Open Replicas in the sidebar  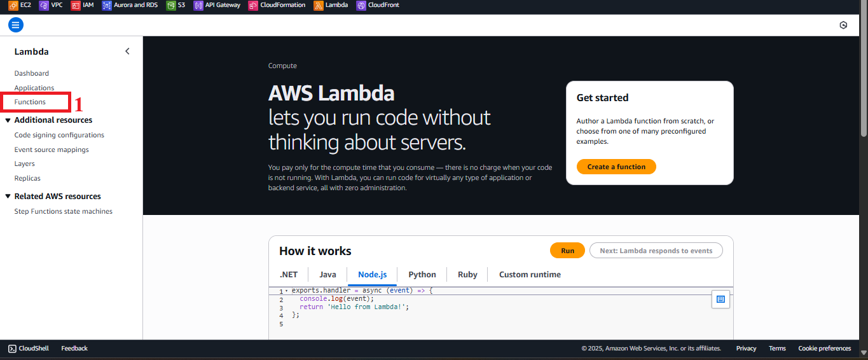pos(27,178)
